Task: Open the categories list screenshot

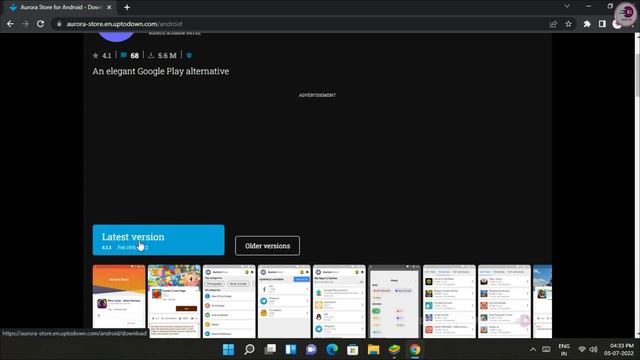Action: coord(229,301)
